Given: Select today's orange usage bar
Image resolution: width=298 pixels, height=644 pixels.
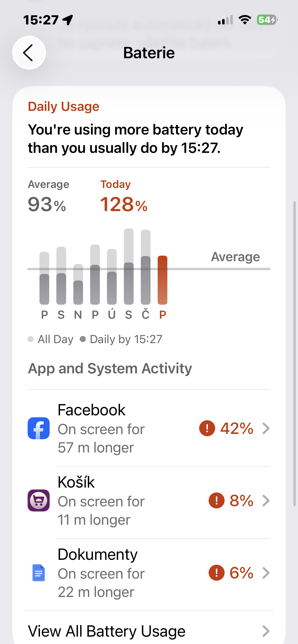Looking at the screenshot, I should coord(162,280).
